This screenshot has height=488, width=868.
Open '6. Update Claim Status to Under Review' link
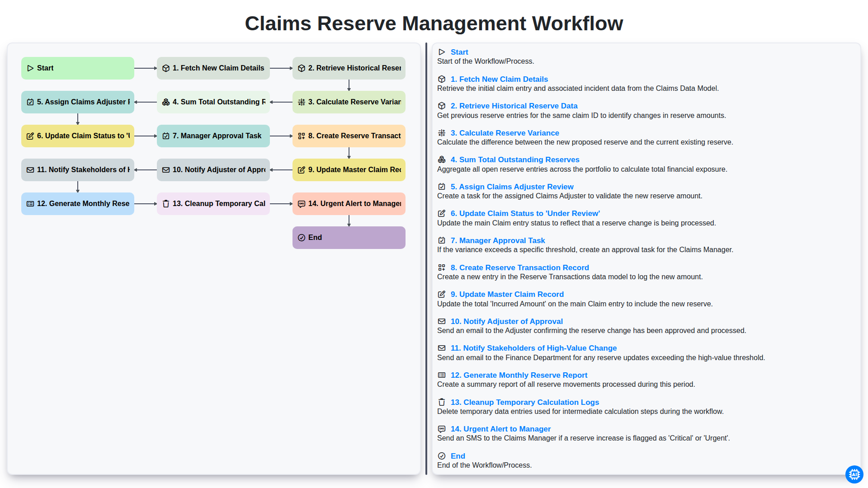[x=525, y=213]
